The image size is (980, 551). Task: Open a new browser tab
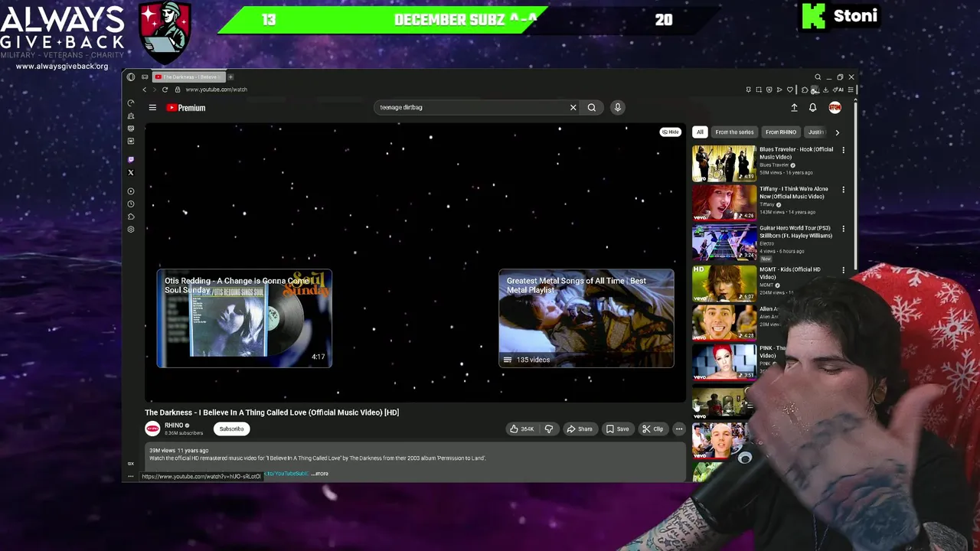(x=230, y=77)
